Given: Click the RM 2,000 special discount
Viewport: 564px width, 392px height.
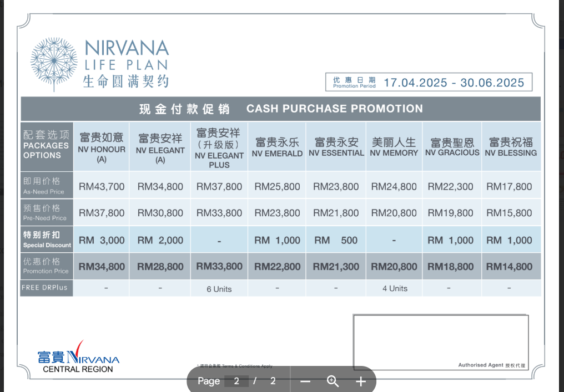Looking at the screenshot, I should coord(160,240).
